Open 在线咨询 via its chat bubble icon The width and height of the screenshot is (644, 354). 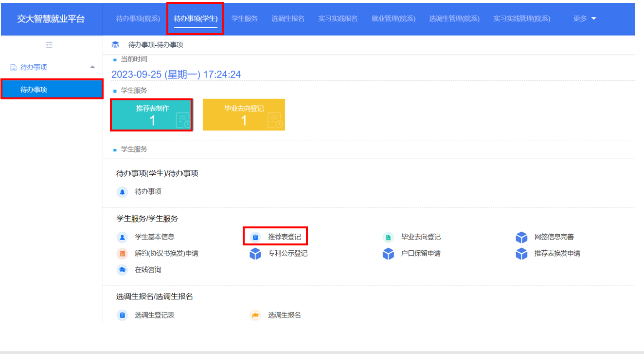point(122,269)
